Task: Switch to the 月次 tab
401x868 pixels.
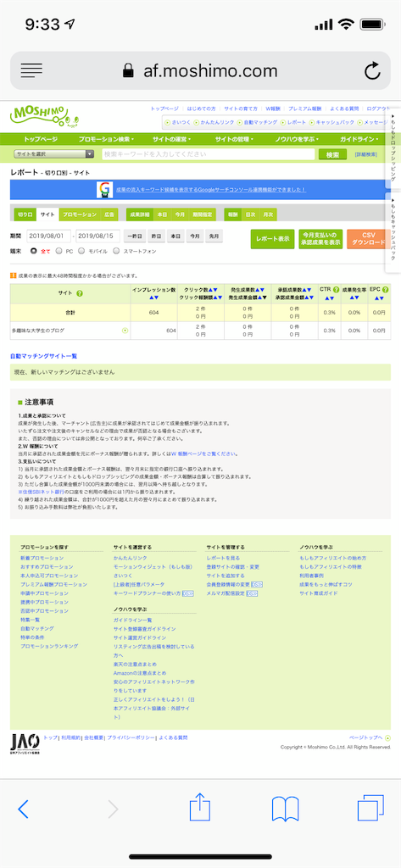Action: (x=268, y=214)
